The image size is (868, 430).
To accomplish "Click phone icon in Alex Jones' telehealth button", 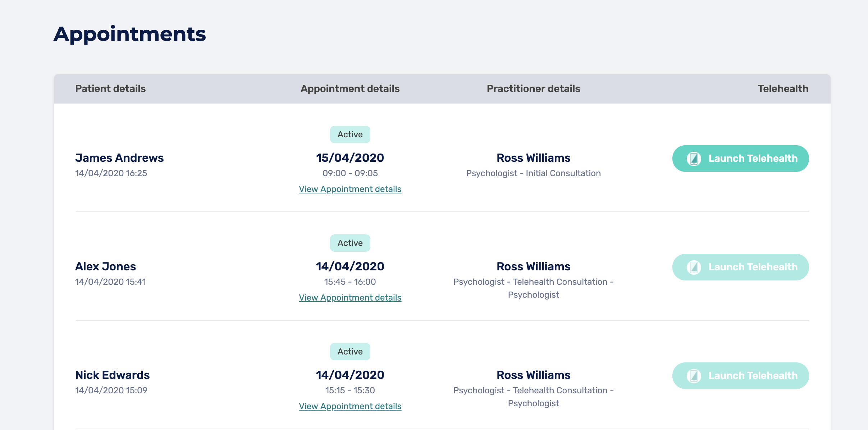I will pos(694,267).
